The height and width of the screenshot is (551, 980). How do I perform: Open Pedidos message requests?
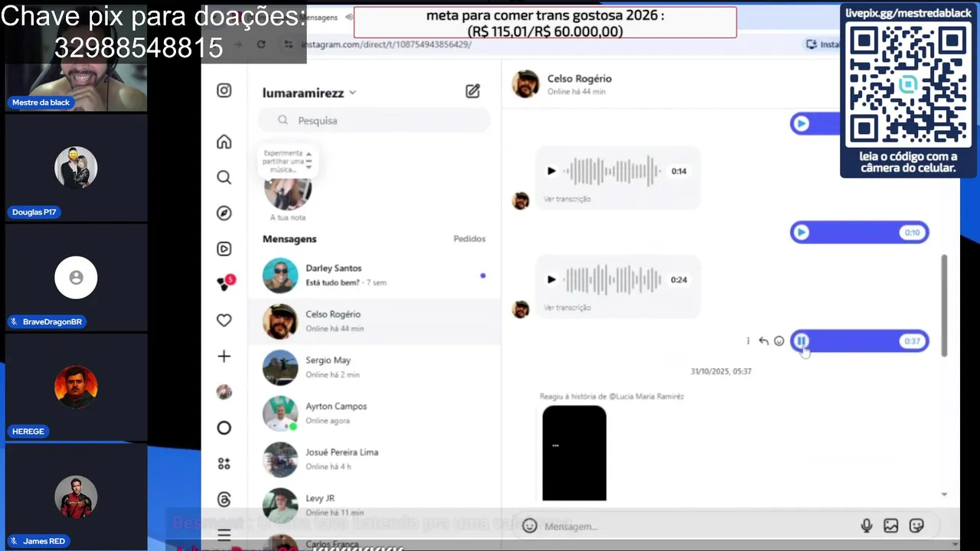coord(469,239)
